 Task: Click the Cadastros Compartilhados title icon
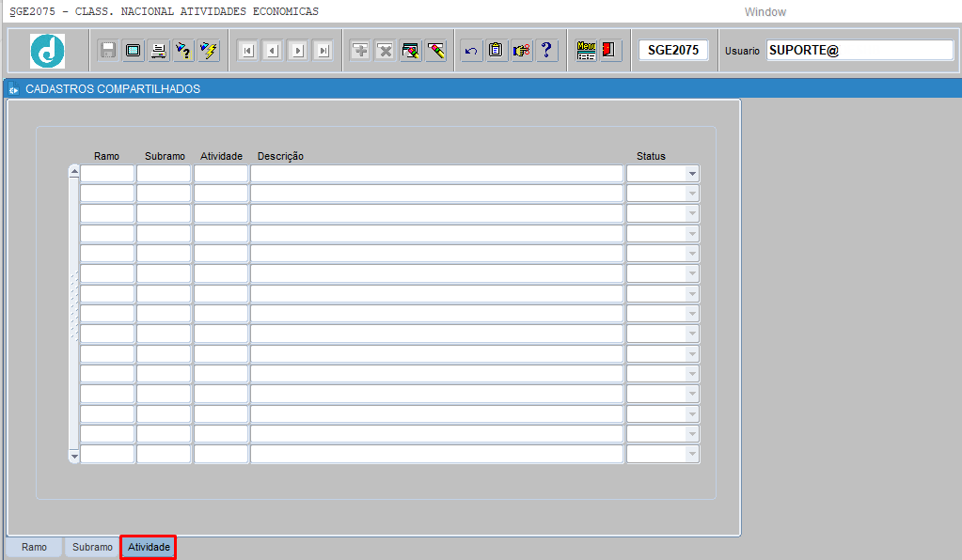[13, 89]
